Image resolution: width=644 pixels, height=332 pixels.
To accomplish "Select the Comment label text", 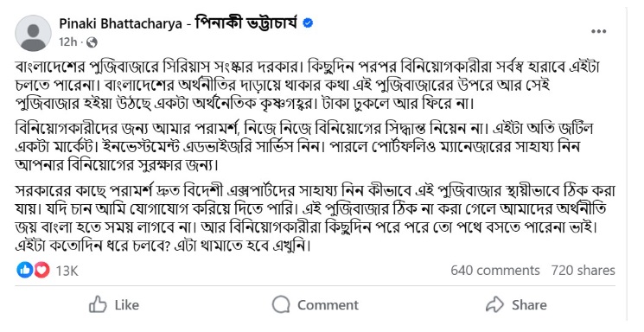I will (328, 305).
